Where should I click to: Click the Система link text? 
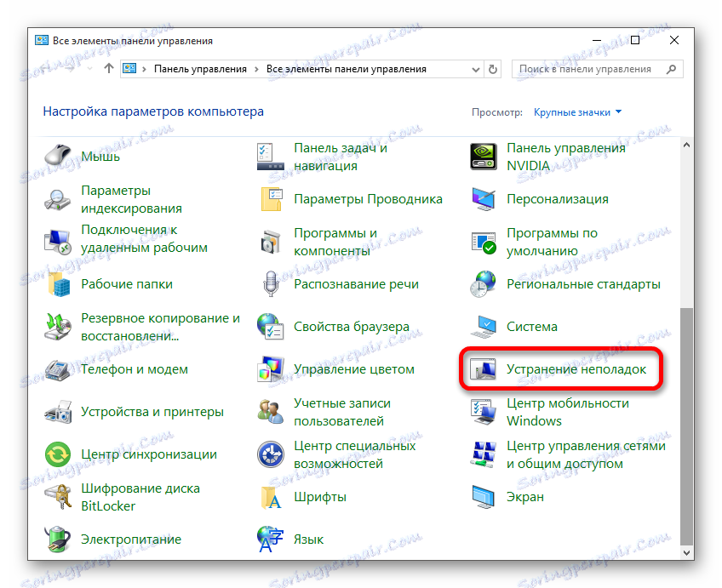tap(532, 327)
